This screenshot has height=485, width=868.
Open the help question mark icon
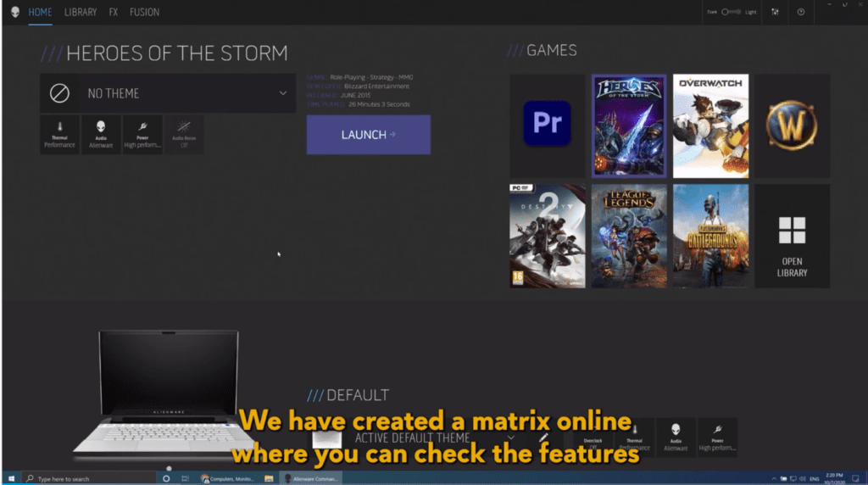coord(800,12)
